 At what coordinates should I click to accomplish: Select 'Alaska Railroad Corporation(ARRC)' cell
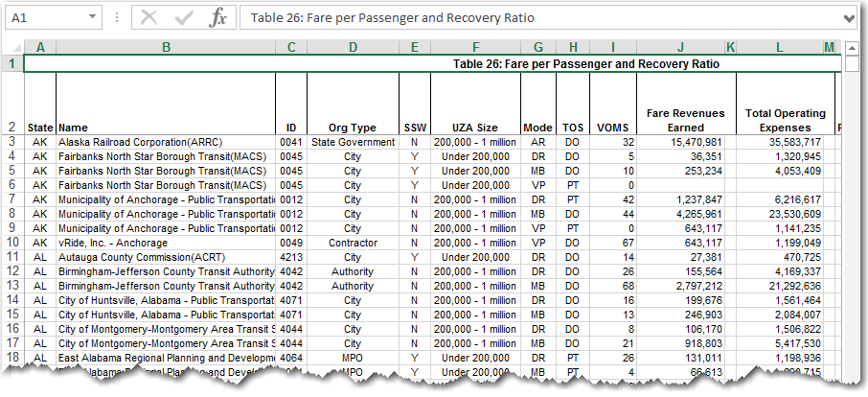tap(166, 142)
